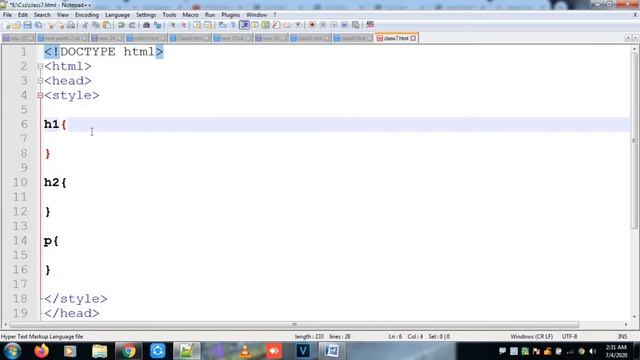640x360 pixels.
Task: Open the Windows Start button
Action: tap(12, 351)
